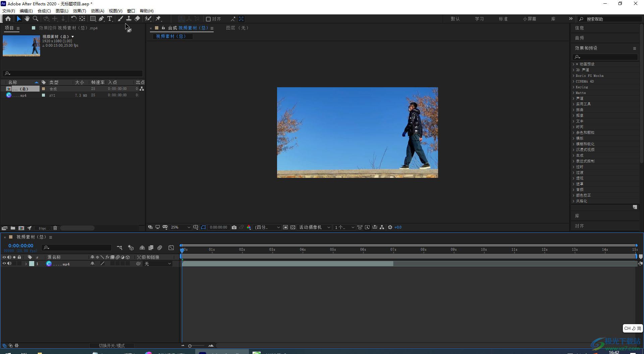Open the 25% magnification dropdown
The width and height of the screenshot is (644, 354).
click(x=180, y=227)
